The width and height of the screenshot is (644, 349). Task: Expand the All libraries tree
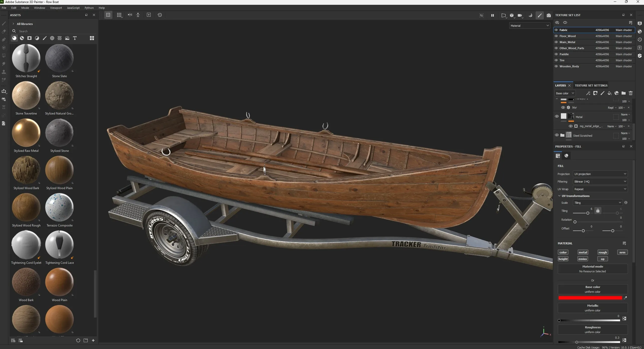[13, 24]
